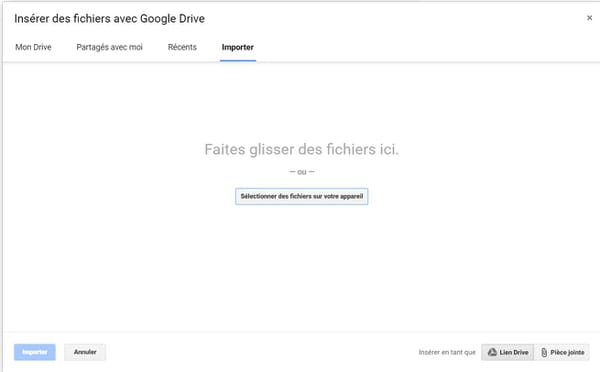Choose Pièce jointe insert option

pos(562,352)
